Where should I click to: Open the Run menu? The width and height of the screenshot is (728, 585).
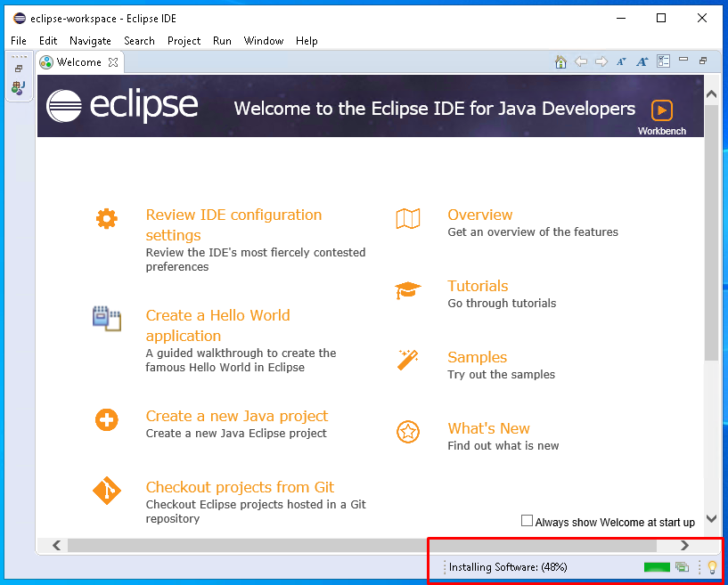tap(222, 41)
